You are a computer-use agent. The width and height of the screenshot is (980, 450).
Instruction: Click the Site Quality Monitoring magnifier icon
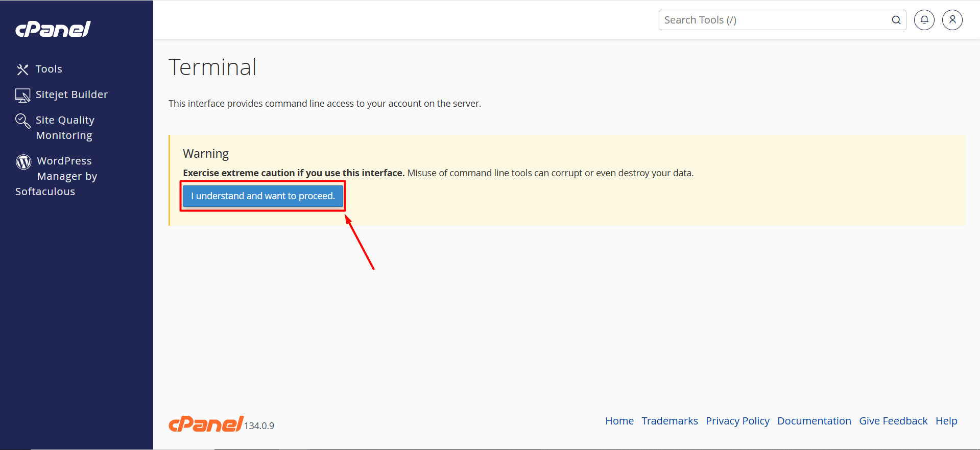[x=22, y=121]
